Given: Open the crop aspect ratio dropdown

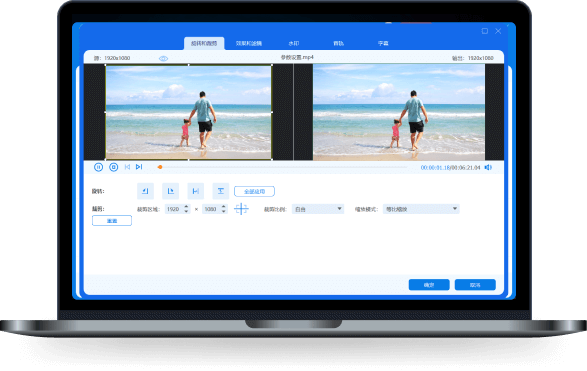Looking at the screenshot, I should 318,209.
